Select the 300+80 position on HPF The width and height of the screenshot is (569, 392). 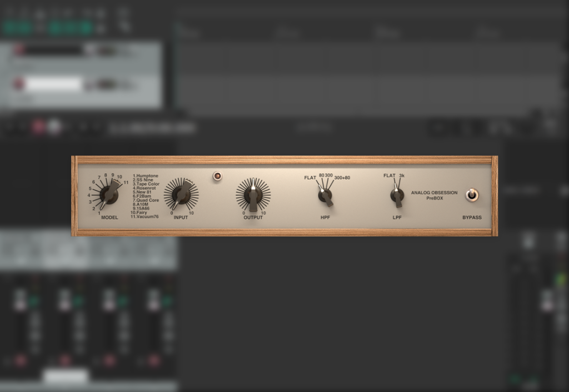click(342, 178)
